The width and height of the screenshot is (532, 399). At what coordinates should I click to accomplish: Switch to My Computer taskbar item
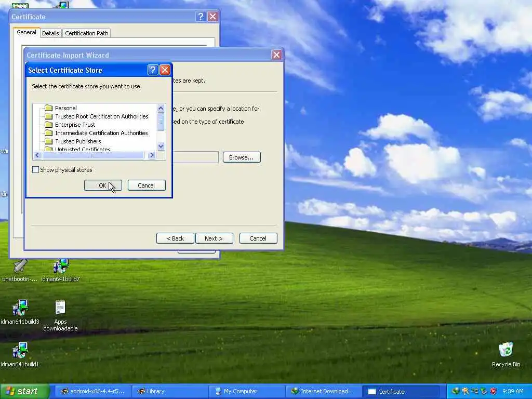tap(246, 391)
